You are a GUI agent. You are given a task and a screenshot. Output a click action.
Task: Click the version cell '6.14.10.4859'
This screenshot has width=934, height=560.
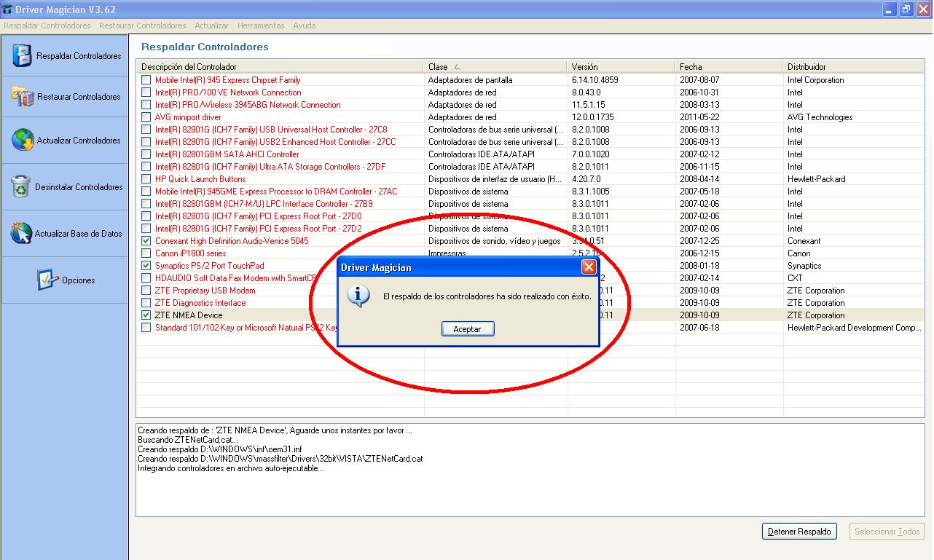tap(594, 80)
